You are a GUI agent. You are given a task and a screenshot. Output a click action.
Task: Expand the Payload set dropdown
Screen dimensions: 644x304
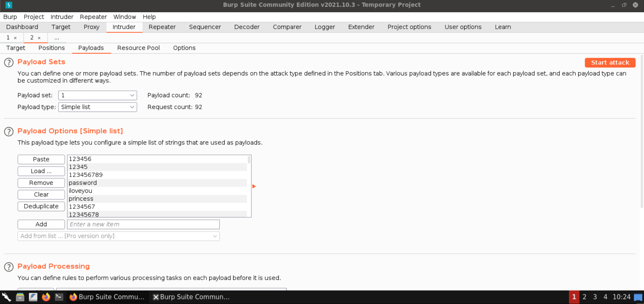(x=98, y=96)
